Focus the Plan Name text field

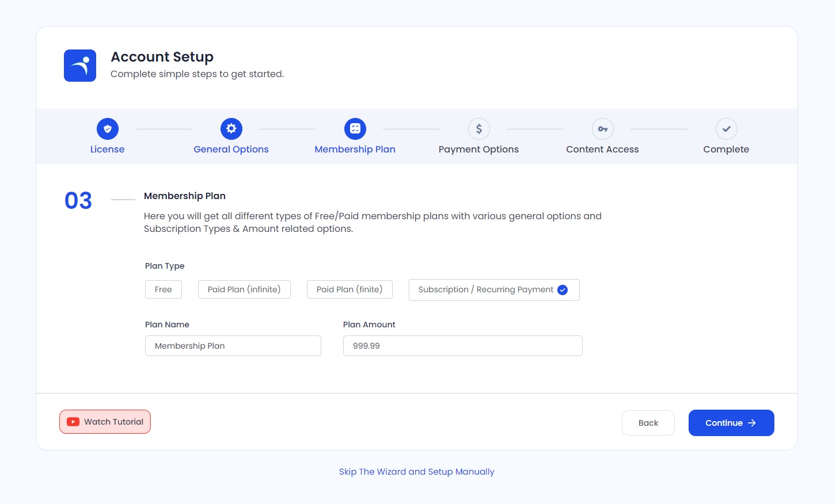[x=233, y=346]
